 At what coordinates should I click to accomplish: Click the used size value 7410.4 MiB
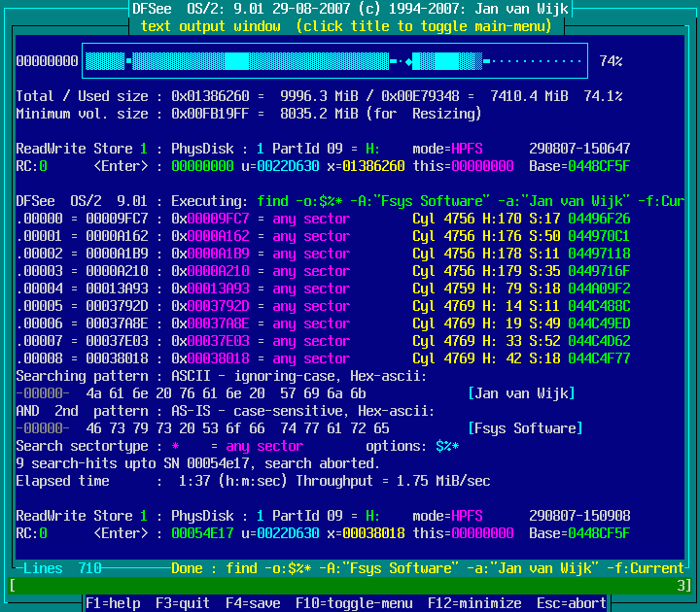pos(529,96)
